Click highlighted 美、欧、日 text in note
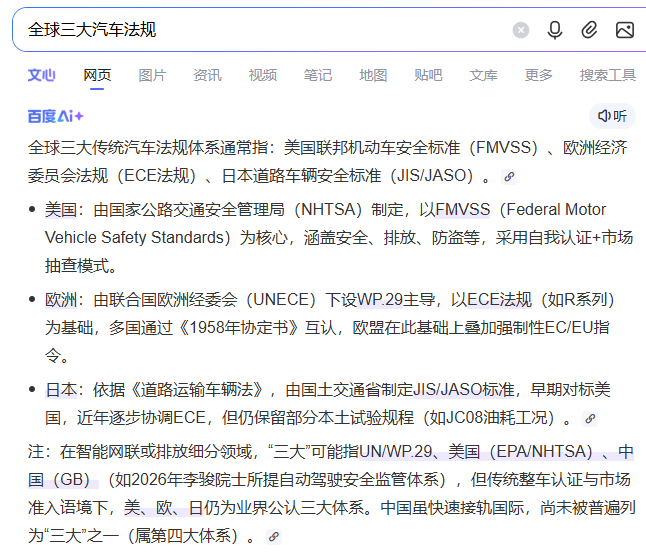Screen dimensions: 646x553 point(164,508)
